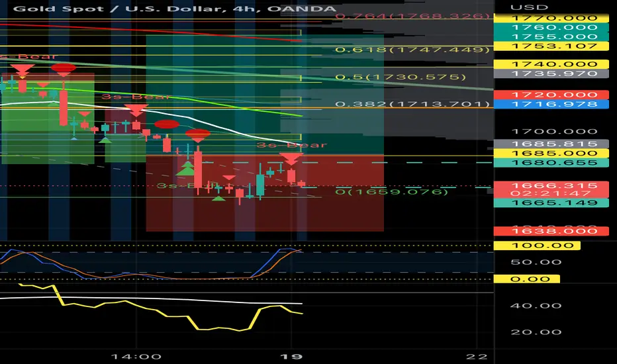This screenshot has width=617, height=364.
Task: Click the 1753.107 yellow price label
Action: click(x=551, y=46)
